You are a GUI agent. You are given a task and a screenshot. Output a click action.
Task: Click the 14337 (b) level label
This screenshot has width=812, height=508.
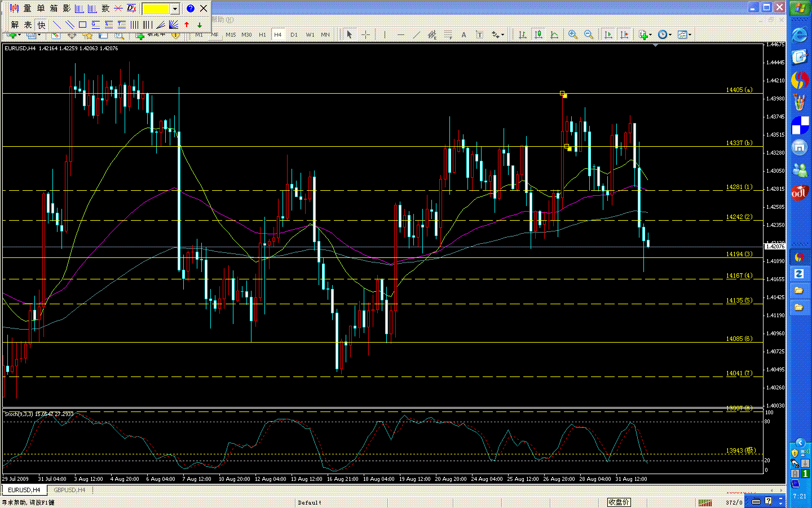[739, 143]
